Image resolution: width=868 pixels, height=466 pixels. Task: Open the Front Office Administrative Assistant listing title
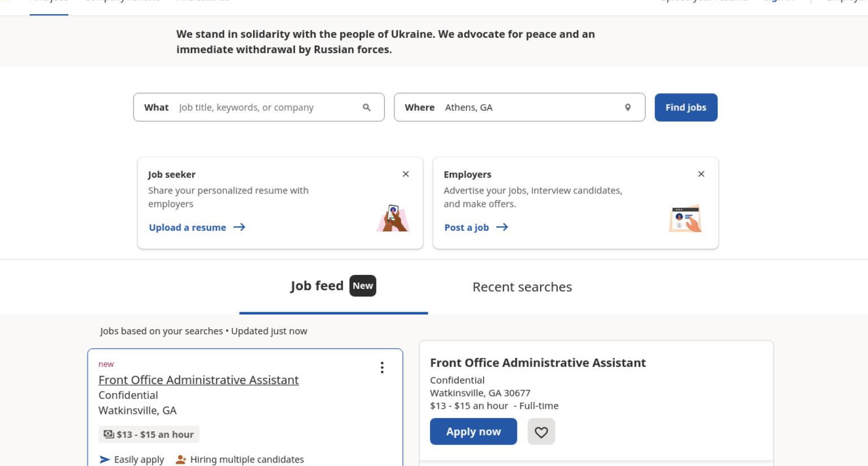[x=198, y=380]
